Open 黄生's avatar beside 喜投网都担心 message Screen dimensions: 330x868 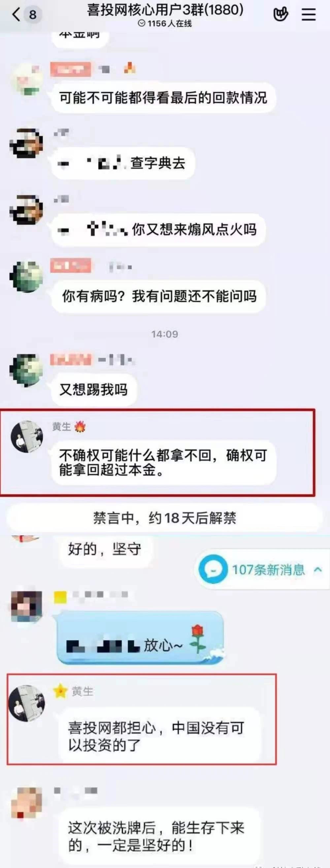click(x=27, y=703)
